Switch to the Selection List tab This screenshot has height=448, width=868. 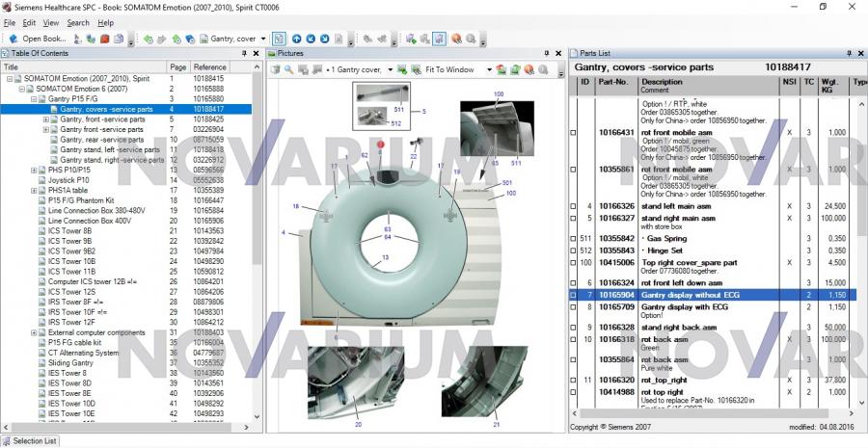pos(34,440)
